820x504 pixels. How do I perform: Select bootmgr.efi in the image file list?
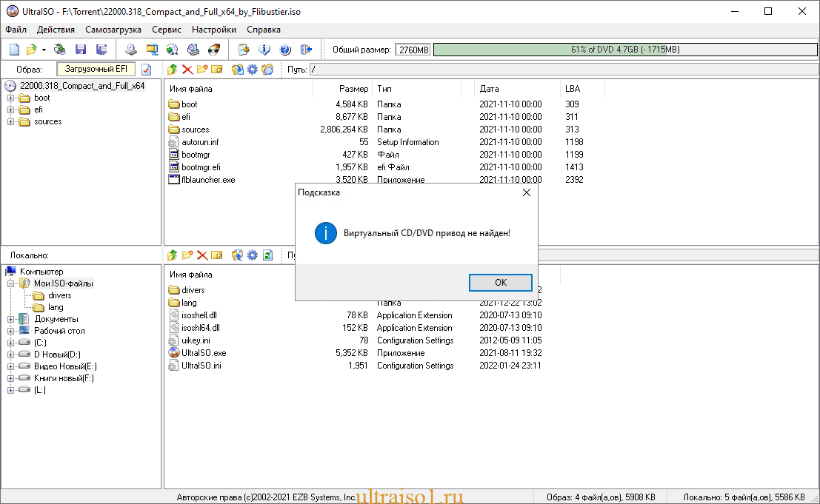click(x=200, y=167)
